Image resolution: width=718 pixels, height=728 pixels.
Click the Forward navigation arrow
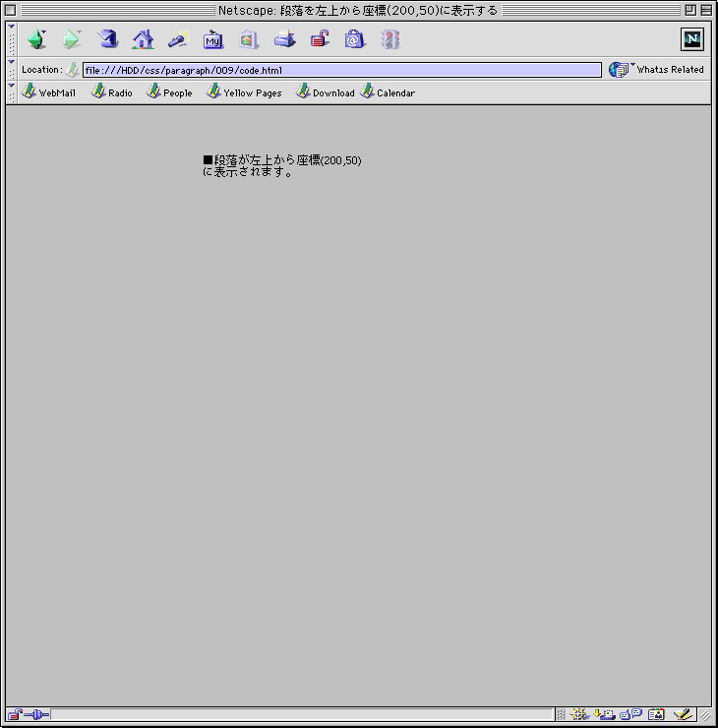[x=72, y=40]
